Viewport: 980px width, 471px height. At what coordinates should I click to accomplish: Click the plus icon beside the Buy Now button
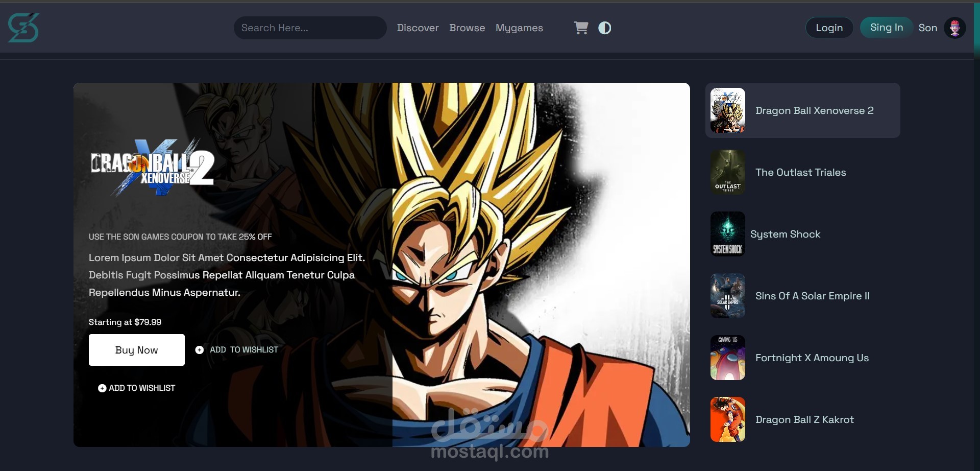(x=200, y=350)
